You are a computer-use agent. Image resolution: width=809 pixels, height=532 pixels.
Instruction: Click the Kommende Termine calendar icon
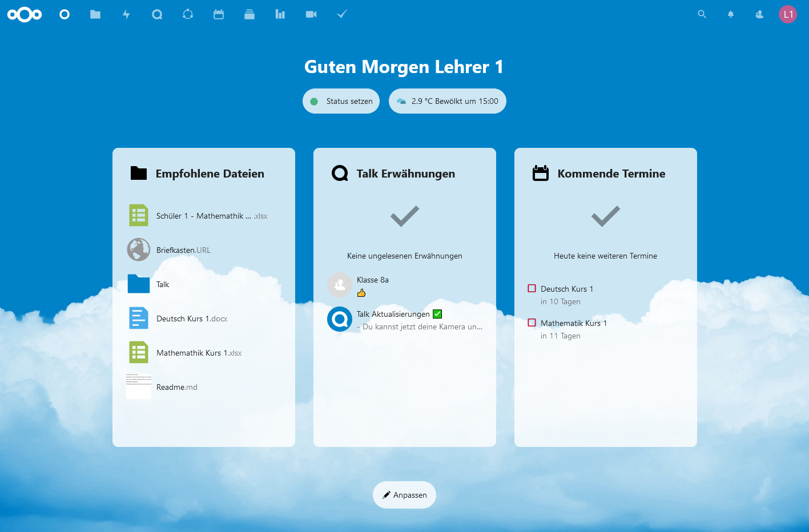pyautogui.click(x=541, y=173)
